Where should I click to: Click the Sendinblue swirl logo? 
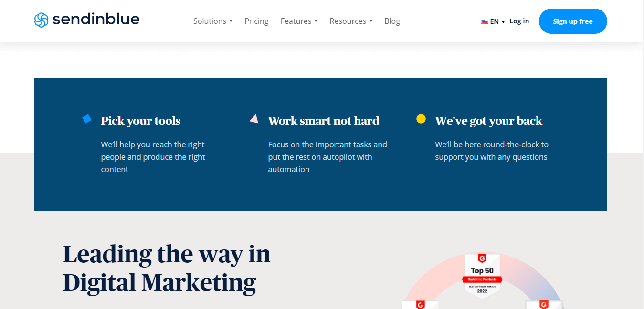click(x=42, y=20)
